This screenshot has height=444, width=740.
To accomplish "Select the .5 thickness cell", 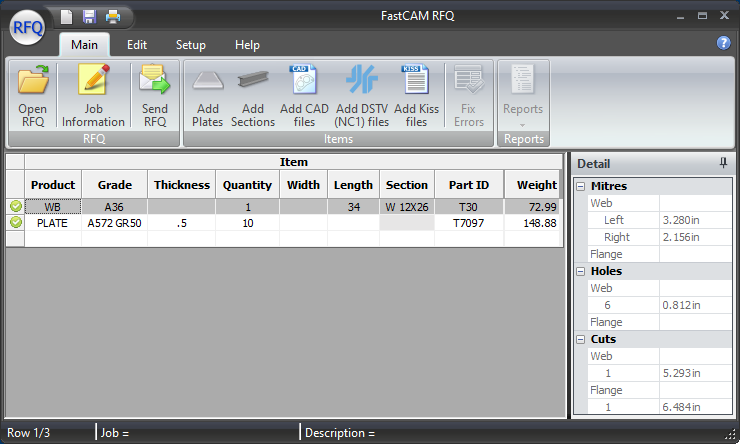I will tap(182, 223).
